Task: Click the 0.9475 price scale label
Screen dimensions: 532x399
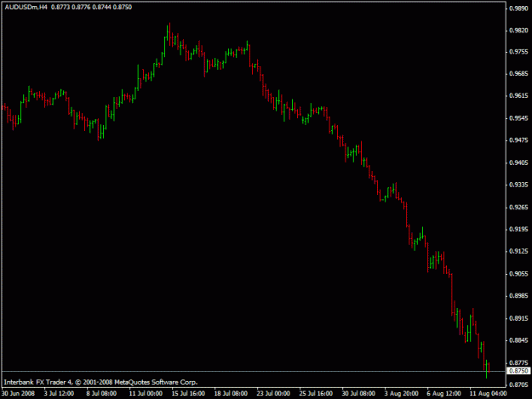Action: pyautogui.click(x=518, y=140)
